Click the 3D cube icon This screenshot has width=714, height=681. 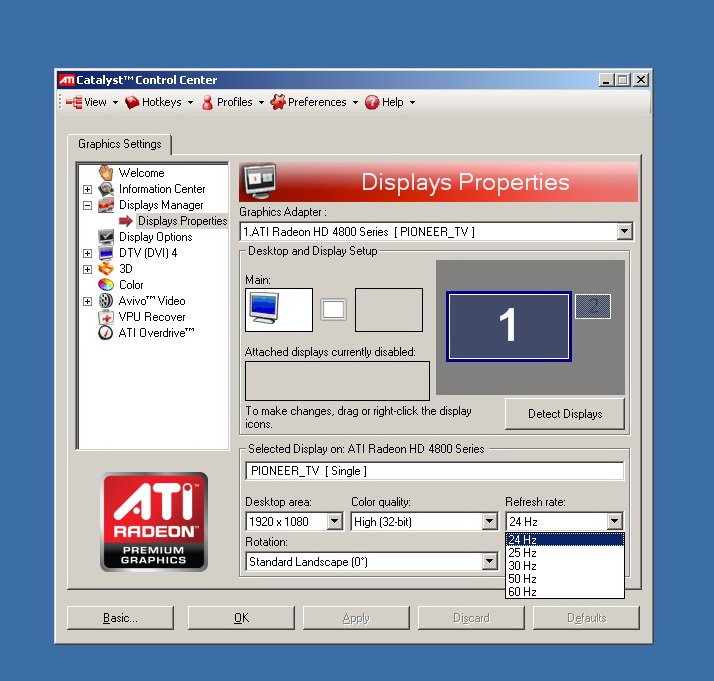[106, 269]
